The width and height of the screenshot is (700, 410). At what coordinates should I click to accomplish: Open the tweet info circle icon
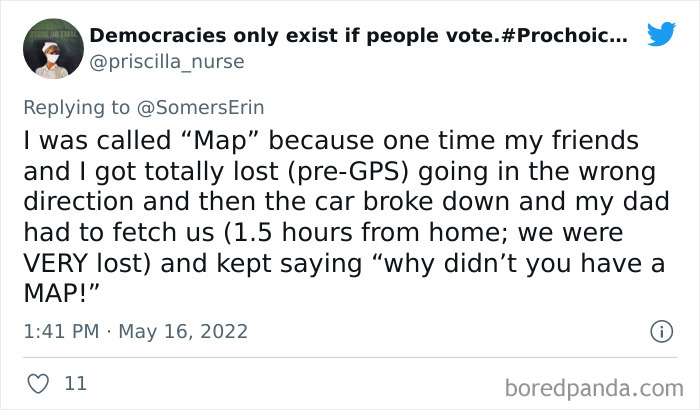pos(659,331)
